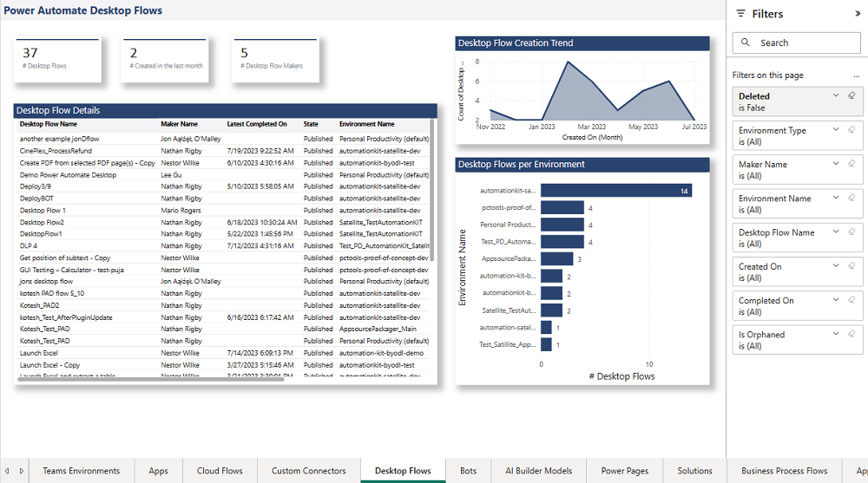868x483 pixels.
Task: Select the Test_Satillite_App... bar showing 1
Action: (x=546, y=344)
